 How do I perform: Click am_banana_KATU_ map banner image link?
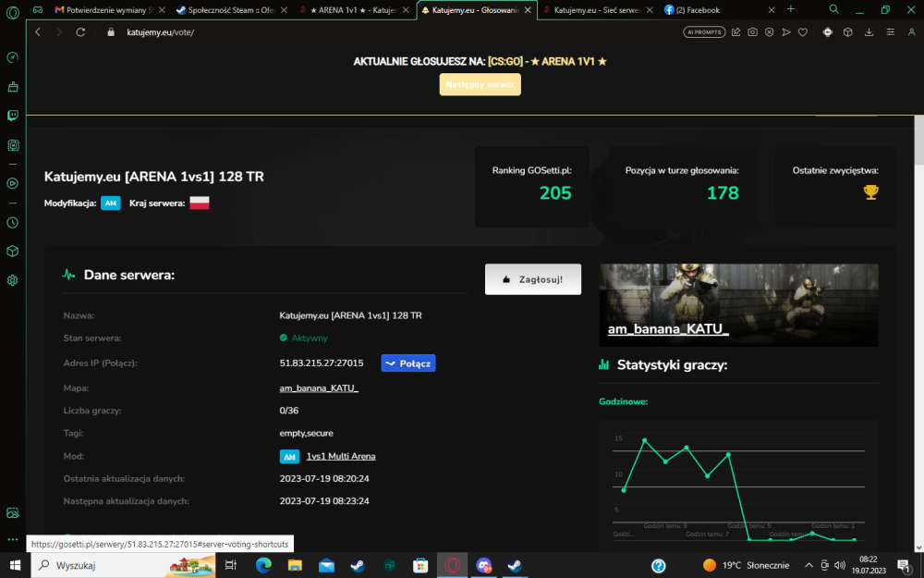pyautogui.click(x=738, y=305)
